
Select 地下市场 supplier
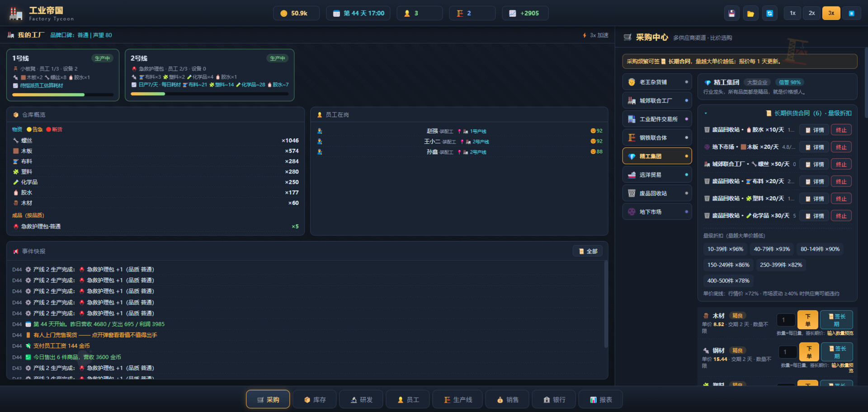click(x=657, y=212)
